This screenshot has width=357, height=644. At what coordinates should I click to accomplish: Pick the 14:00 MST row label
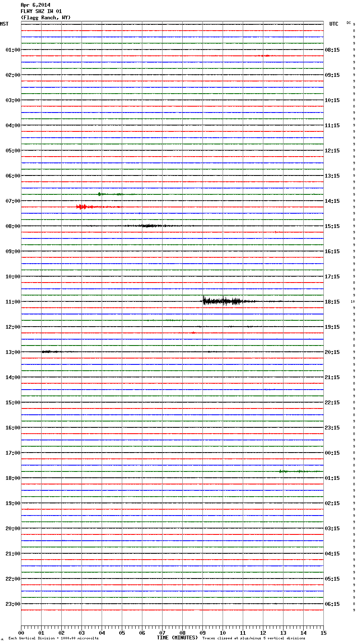[x=13, y=377]
